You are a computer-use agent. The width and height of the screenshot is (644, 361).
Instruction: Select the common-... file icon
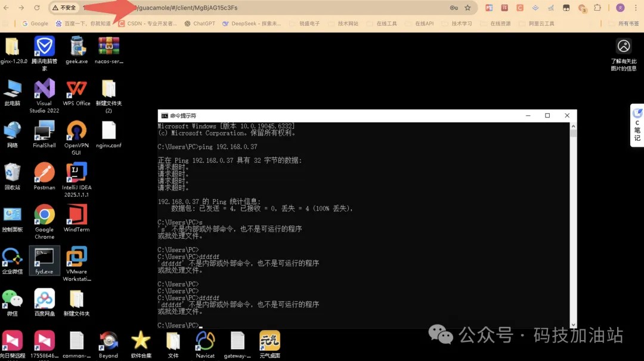click(77, 344)
